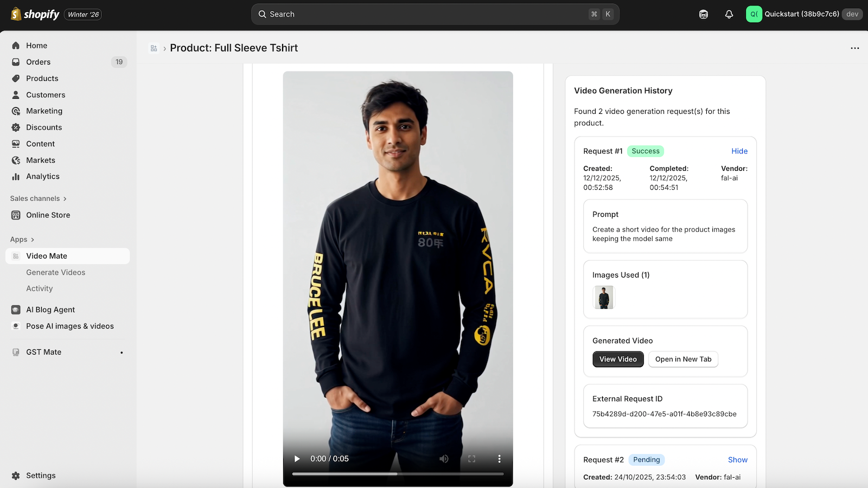Select the Home icon in the sidebar
The height and width of the screenshot is (488, 868).
point(16,46)
